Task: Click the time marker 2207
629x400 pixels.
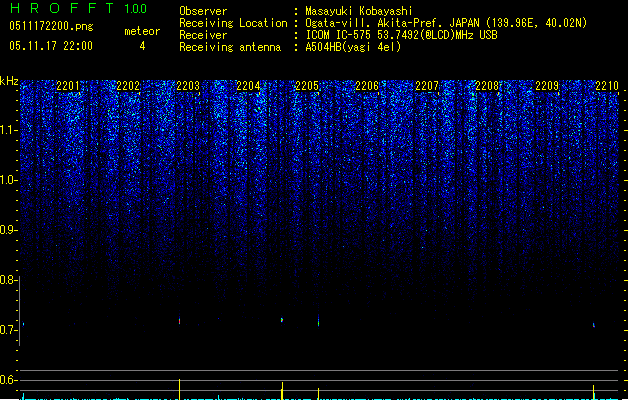Action: [427, 86]
